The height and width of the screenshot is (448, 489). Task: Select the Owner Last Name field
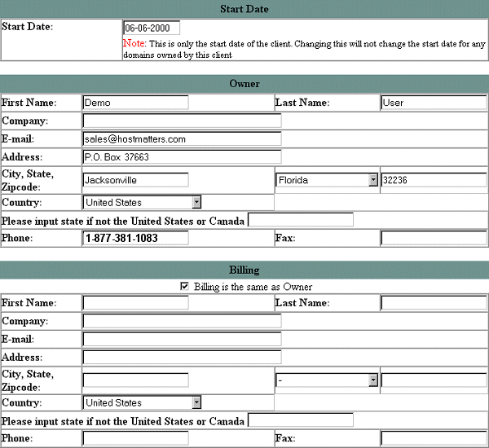434,103
